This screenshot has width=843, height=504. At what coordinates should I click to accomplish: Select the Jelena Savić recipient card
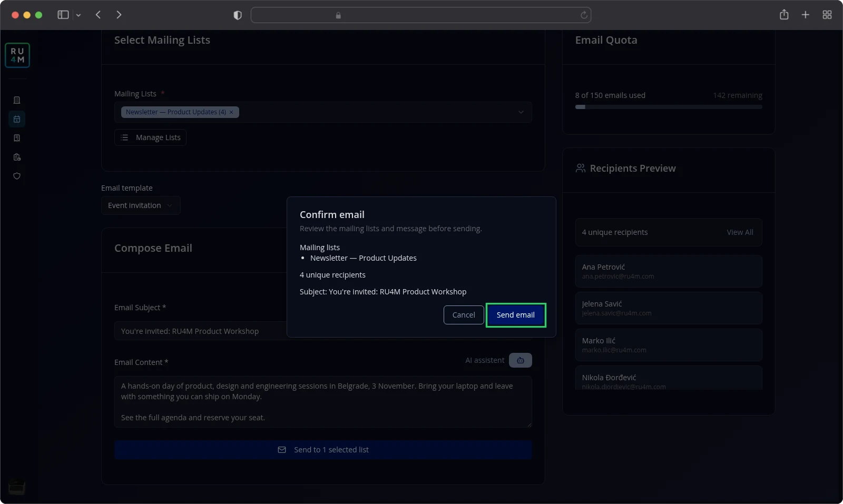coord(669,308)
